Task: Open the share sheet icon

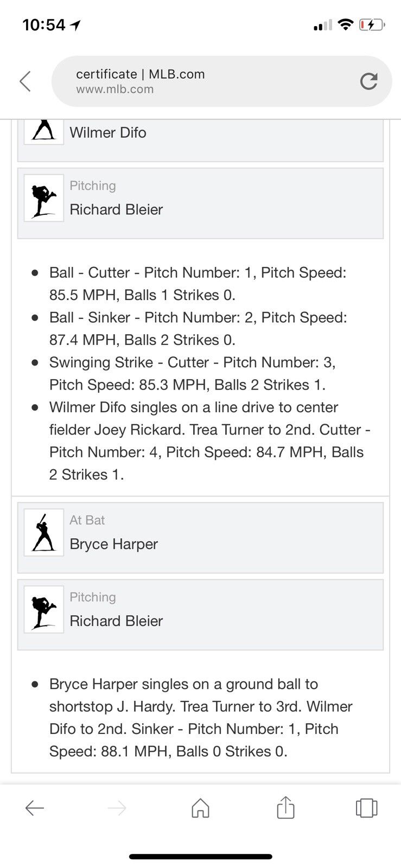Action: pyautogui.click(x=285, y=808)
